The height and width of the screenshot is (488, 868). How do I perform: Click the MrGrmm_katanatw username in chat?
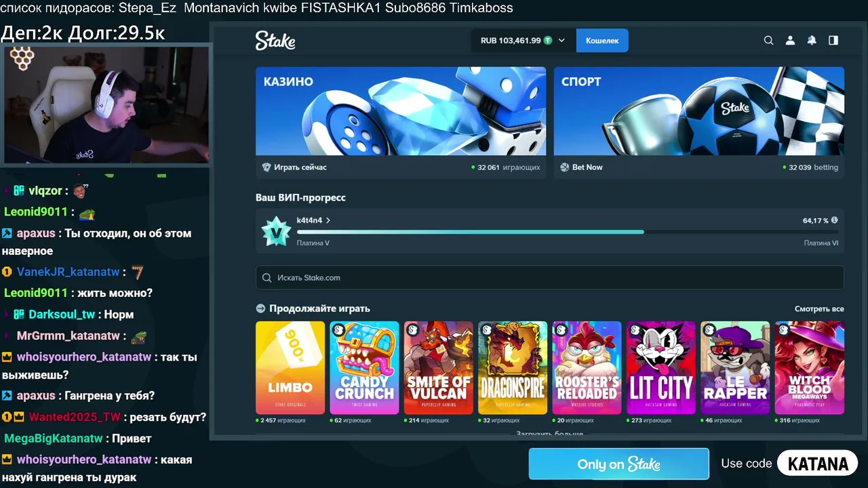tap(68, 335)
